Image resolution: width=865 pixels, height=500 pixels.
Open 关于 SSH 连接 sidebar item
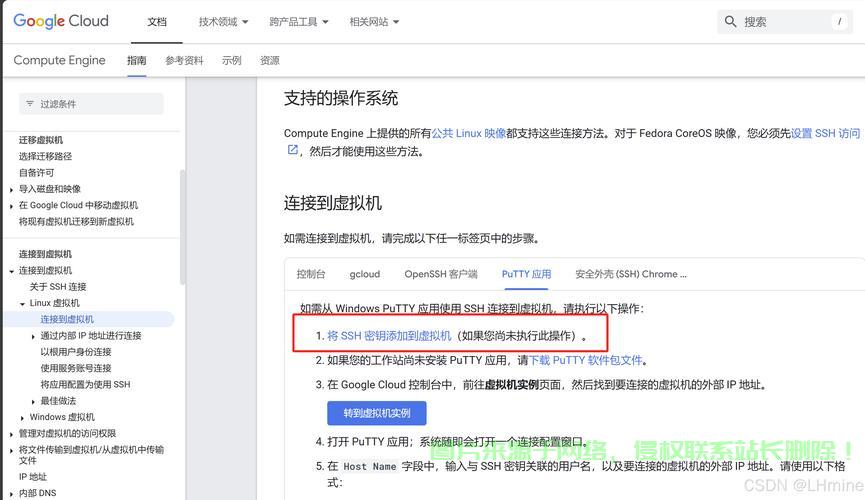pyautogui.click(x=58, y=286)
